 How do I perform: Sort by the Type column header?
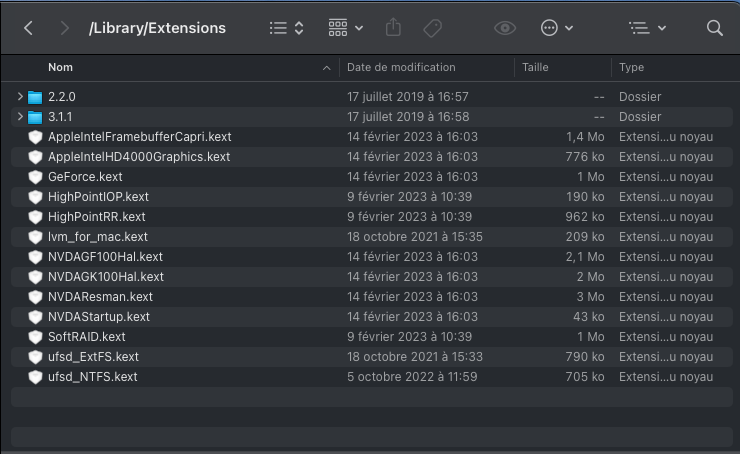tap(631, 67)
